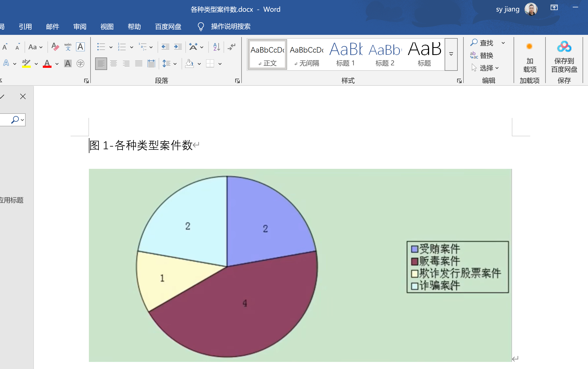Screen dimensions: 588x369
Task: Click the decrease indent icon
Action: (x=165, y=47)
